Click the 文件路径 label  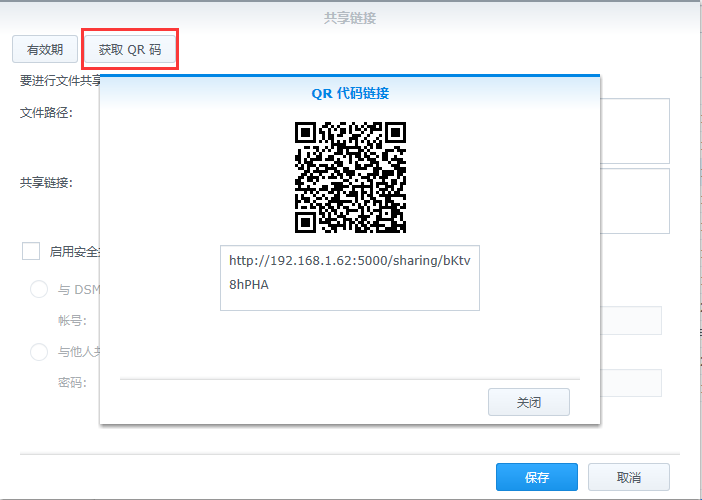(46, 112)
